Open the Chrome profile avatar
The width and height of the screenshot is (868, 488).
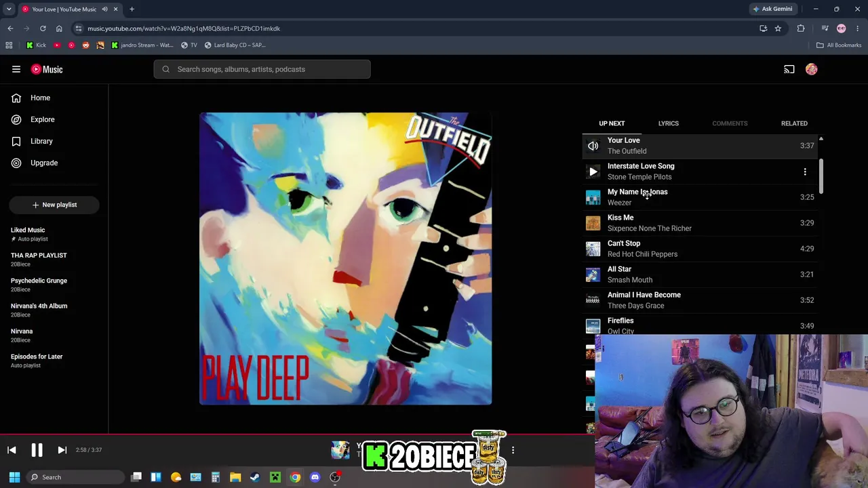[842, 28]
